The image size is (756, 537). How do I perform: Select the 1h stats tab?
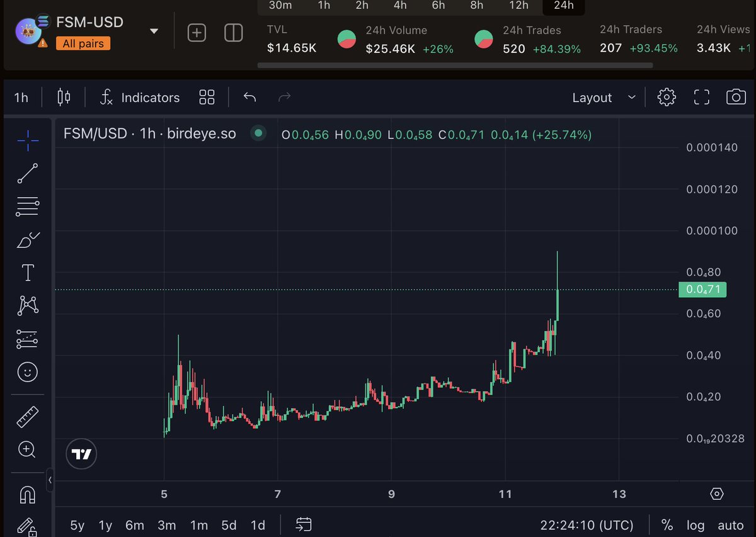pyautogui.click(x=324, y=6)
